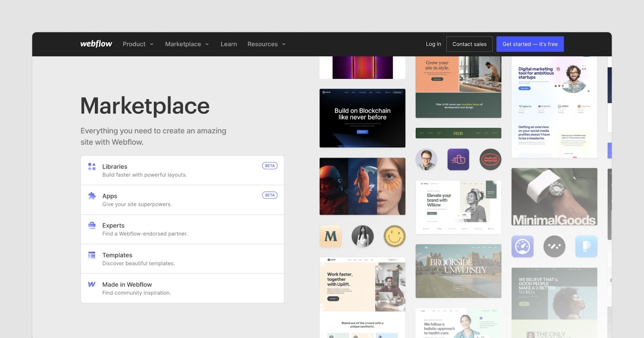Select the Brookside University template thumbnail

(458, 271)
